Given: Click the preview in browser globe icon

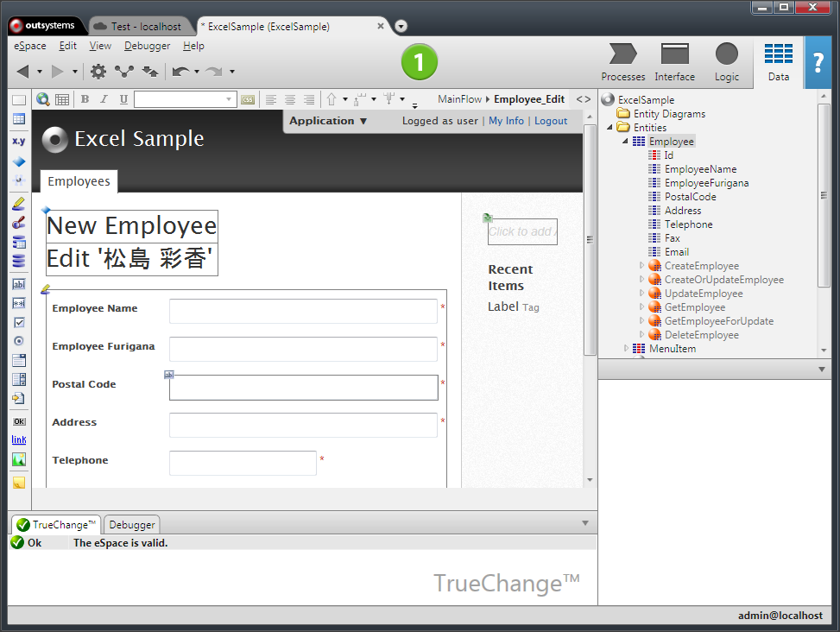Looking at the screenshot, I should coord(43,99).
